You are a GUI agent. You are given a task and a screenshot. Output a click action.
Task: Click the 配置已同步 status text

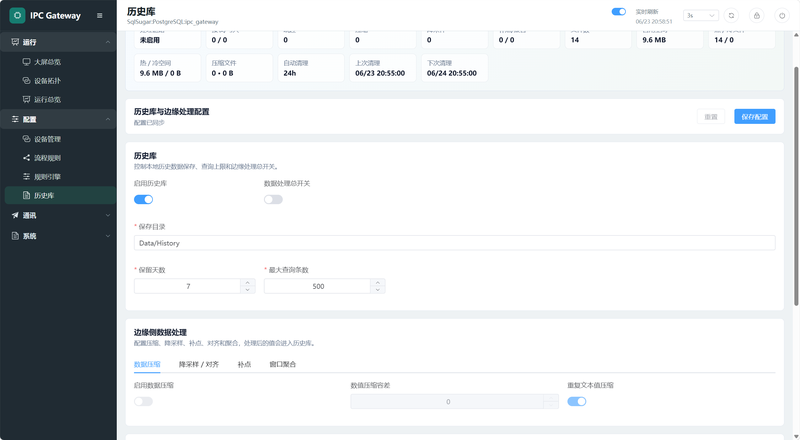coord(149,123)
